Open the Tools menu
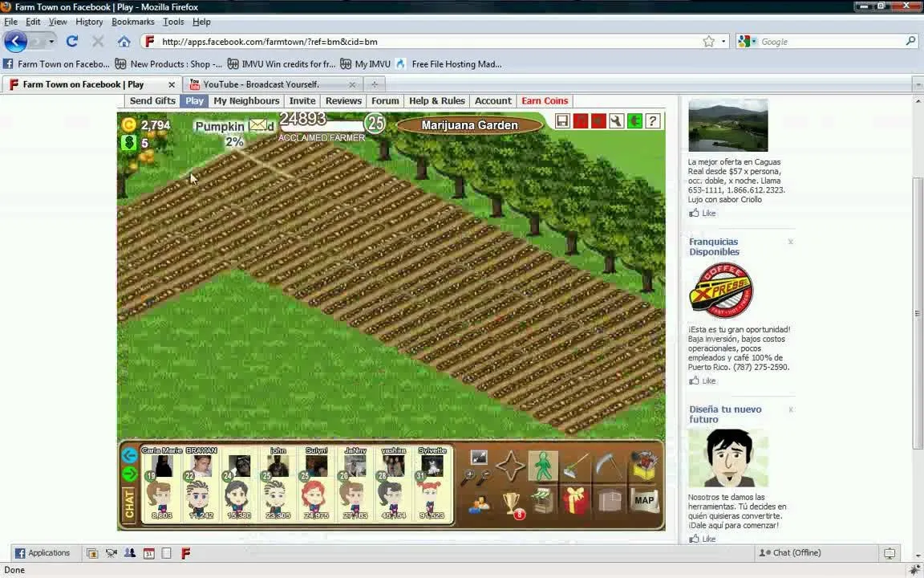The image size is (924, 578). (x=173, y=22)
